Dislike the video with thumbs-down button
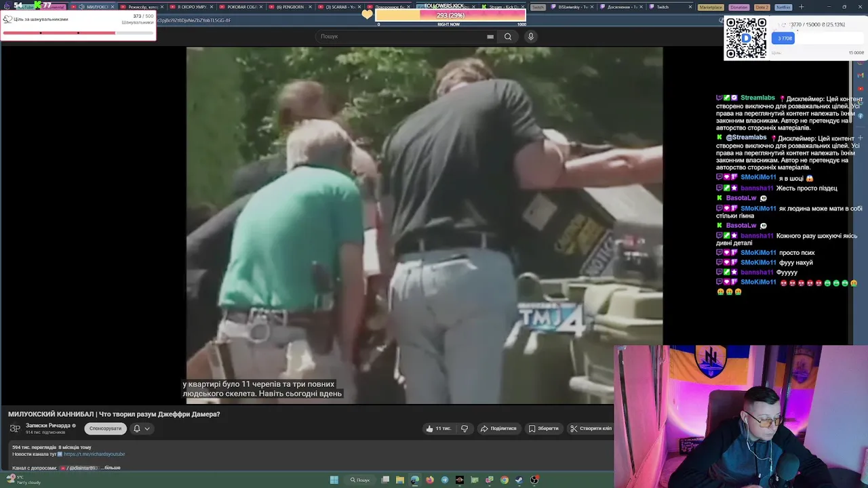This screenshot has width=868, height=488. pos(465,428)
